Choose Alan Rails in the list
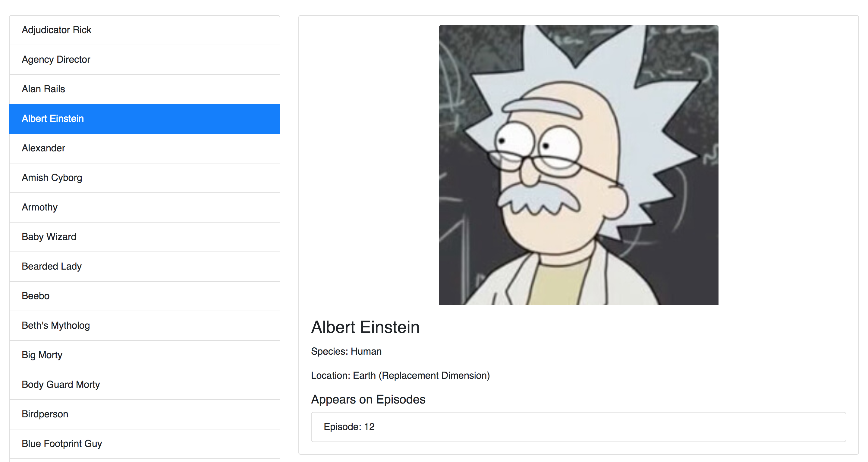This screenshot has width=868, height=462. tap(145, 89)
